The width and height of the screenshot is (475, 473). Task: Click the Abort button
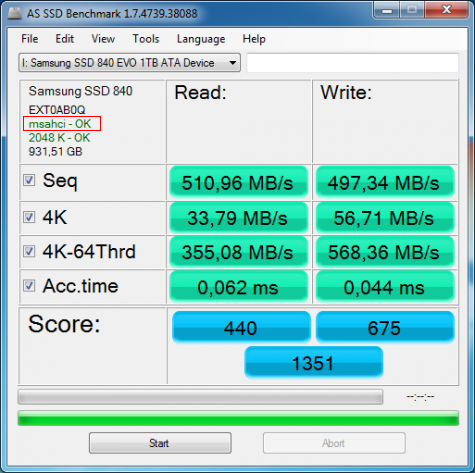click(334, 443)
